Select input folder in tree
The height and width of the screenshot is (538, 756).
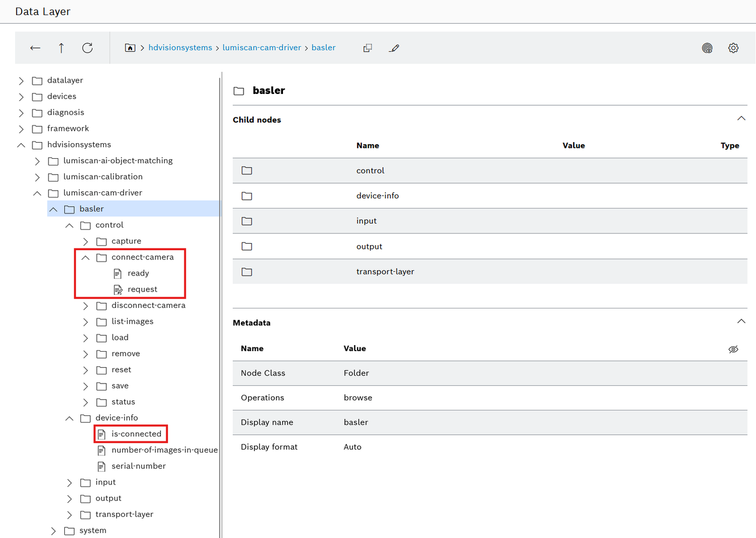(106, 482)
